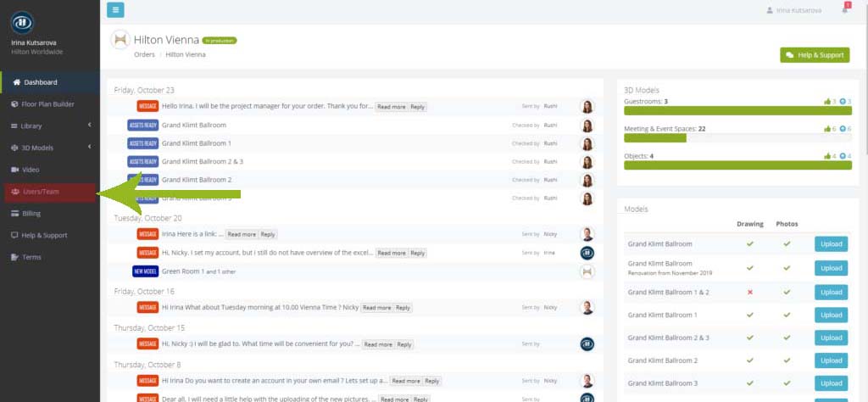Click the Objects progress bar
This screenshot has width=868, height=402.
coord(738,165)
